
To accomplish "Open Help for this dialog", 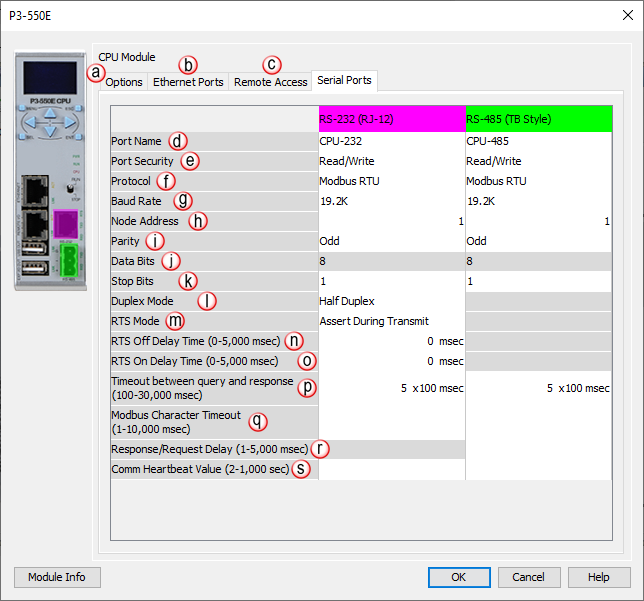I will pos(598,577).
